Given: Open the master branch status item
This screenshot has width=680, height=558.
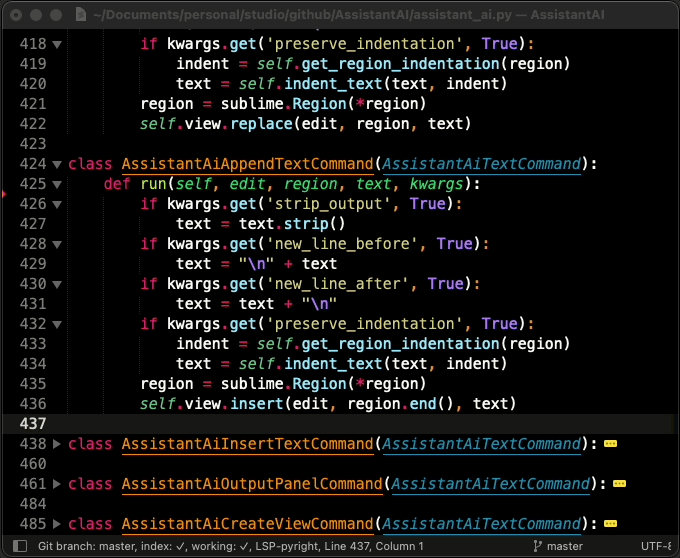Looking at the screenshot, I should click(565, 546).
